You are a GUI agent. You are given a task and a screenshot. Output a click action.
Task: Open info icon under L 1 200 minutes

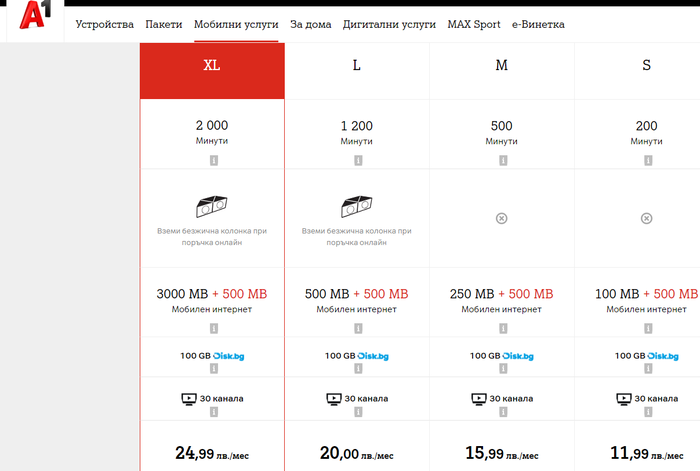point(358,160)
